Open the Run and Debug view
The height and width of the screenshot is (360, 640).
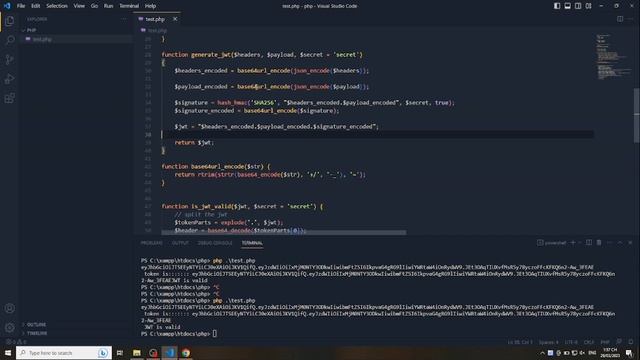10,79
